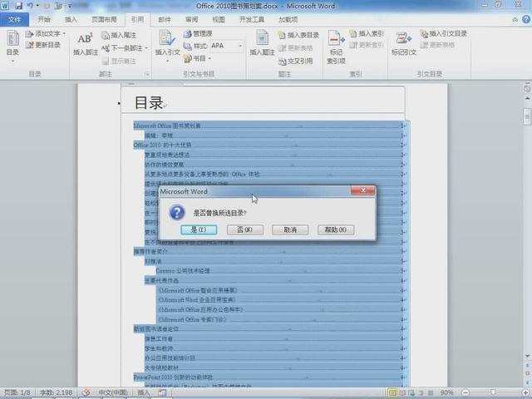
Task: Switch to the 开发工具 Developer tab
Action: click(x=252, y=20)
